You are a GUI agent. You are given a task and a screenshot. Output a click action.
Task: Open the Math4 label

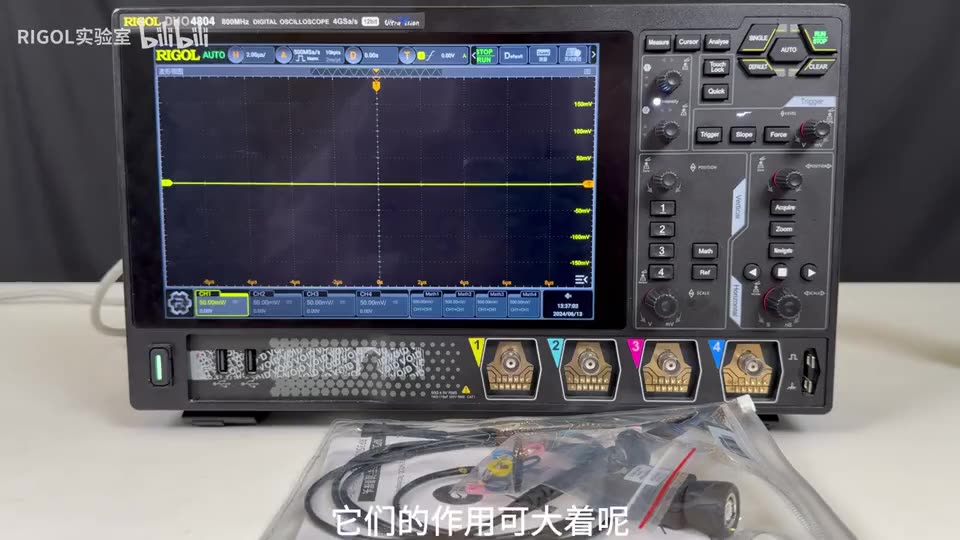coord(529,294)
